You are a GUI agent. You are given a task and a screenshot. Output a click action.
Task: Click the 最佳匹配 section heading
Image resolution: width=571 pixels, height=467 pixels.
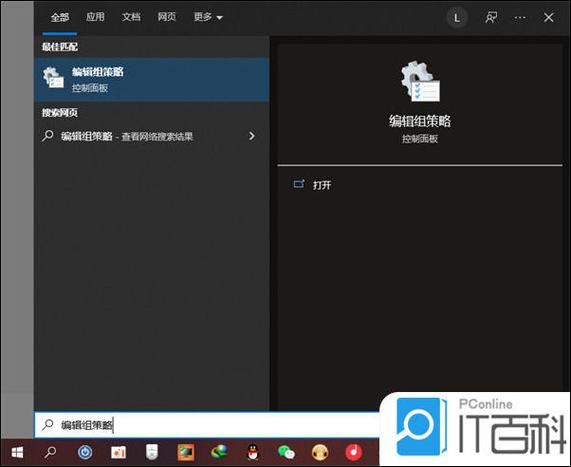pos(60,47)
